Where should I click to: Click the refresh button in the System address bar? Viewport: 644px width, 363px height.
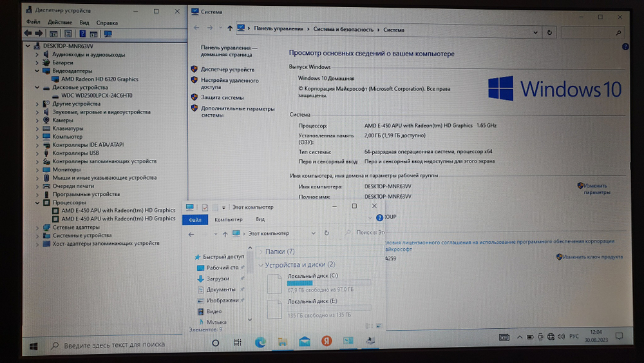pyautogui.click(x=549, y=32)
